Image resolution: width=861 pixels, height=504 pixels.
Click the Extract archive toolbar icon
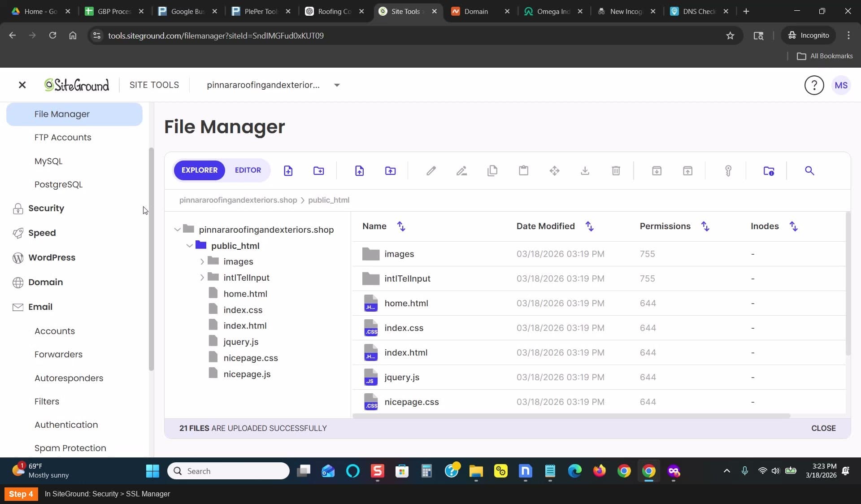[687, 170]
